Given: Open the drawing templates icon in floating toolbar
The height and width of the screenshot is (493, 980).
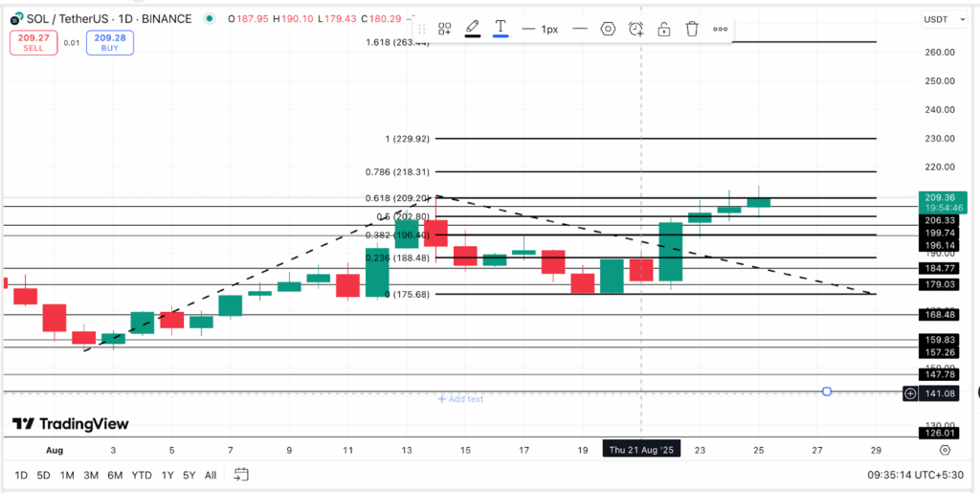Looking at the screenshot, I should pos(445,29).
